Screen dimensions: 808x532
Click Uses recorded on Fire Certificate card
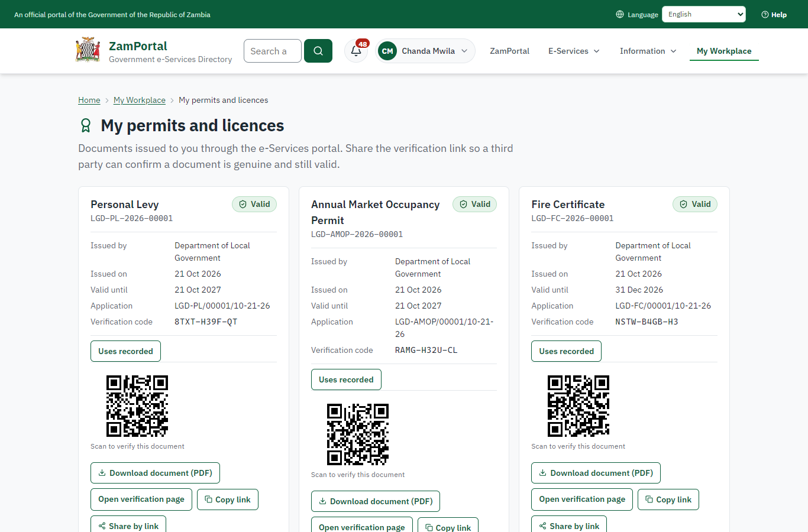coord(566,351)
